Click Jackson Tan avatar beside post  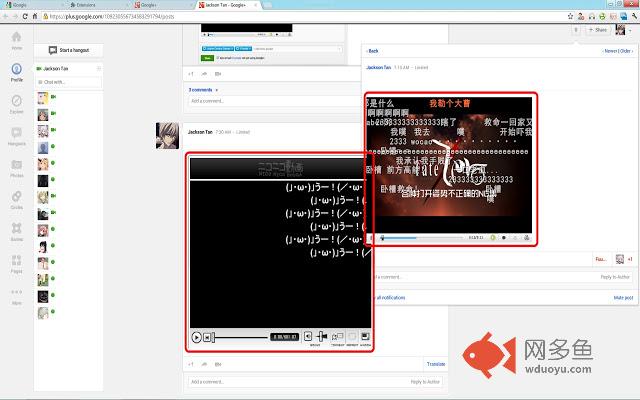pyautogui.click(x=167, y=136)
